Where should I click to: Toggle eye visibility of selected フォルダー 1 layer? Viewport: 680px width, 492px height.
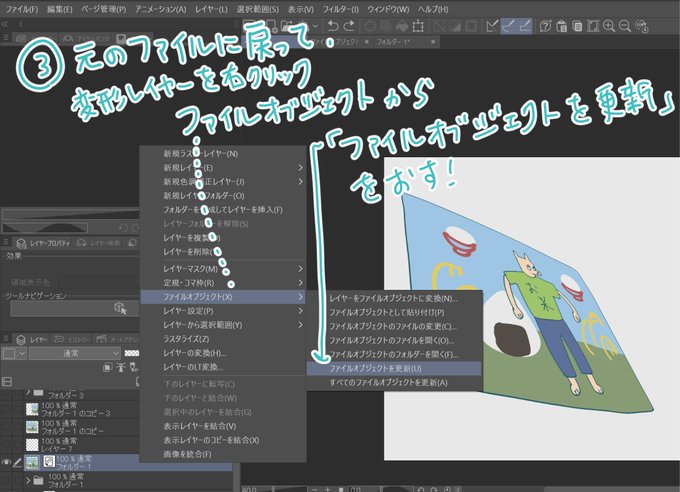click(6, 462)
